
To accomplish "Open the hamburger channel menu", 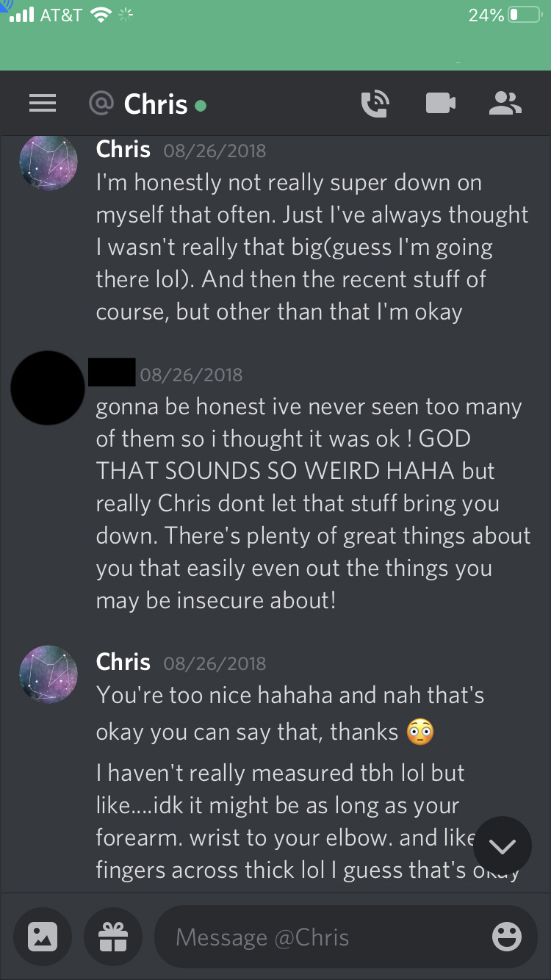I will 43,104.
